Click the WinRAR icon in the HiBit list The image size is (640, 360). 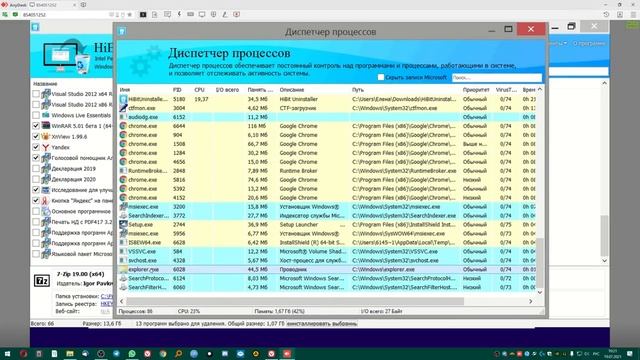pyautogui.click(x=46, y=126)
